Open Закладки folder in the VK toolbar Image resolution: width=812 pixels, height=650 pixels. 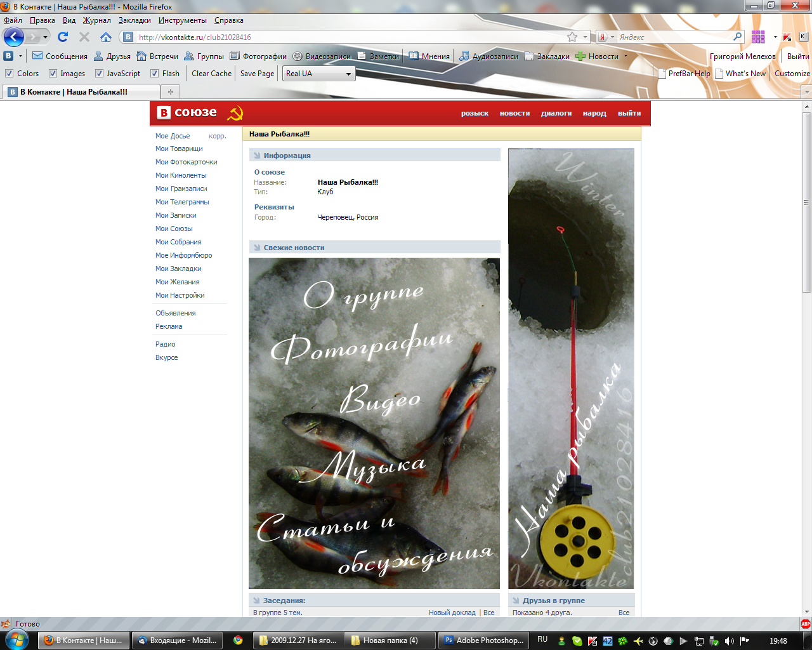tap(547, 56)
